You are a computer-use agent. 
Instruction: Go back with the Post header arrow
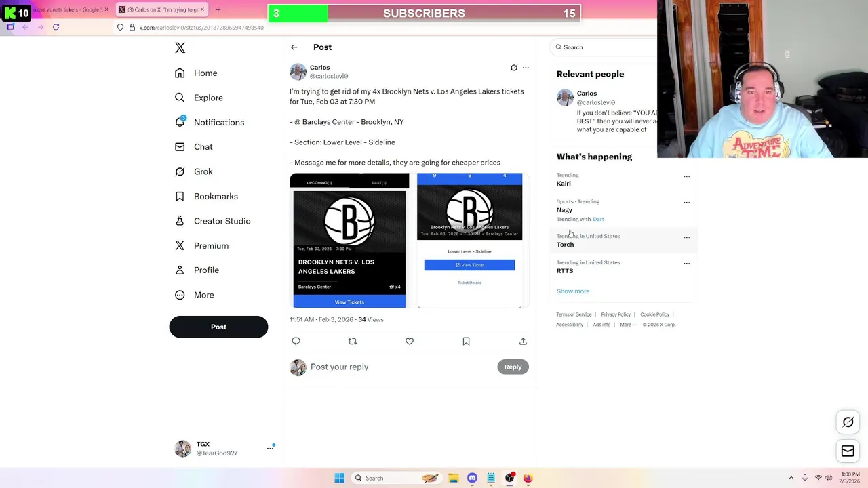tap(294, 47)
